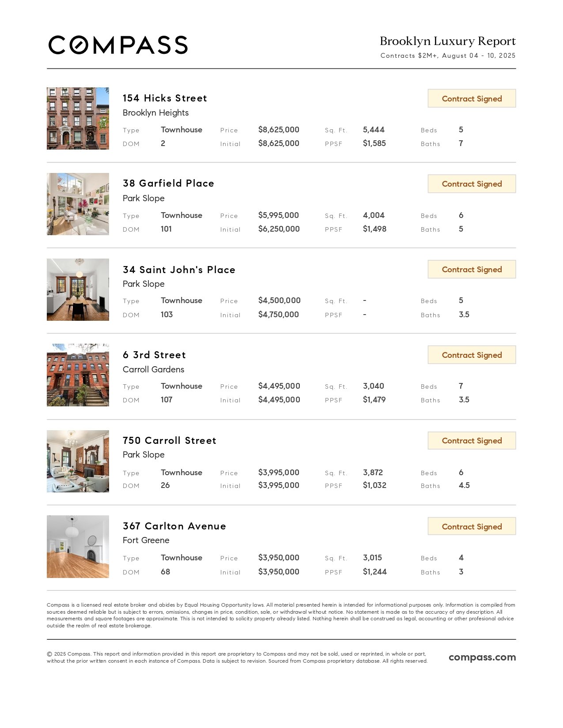This screenshot has width=563, height=728.
Task: Open the 34 Saint John's Place photo
Action: point(78,289)
